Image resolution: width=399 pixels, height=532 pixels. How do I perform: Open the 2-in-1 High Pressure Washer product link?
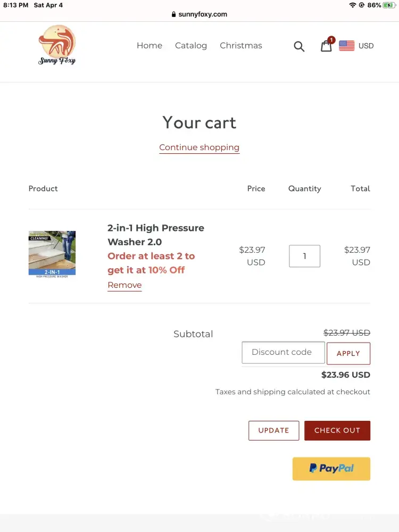(156, 235)
